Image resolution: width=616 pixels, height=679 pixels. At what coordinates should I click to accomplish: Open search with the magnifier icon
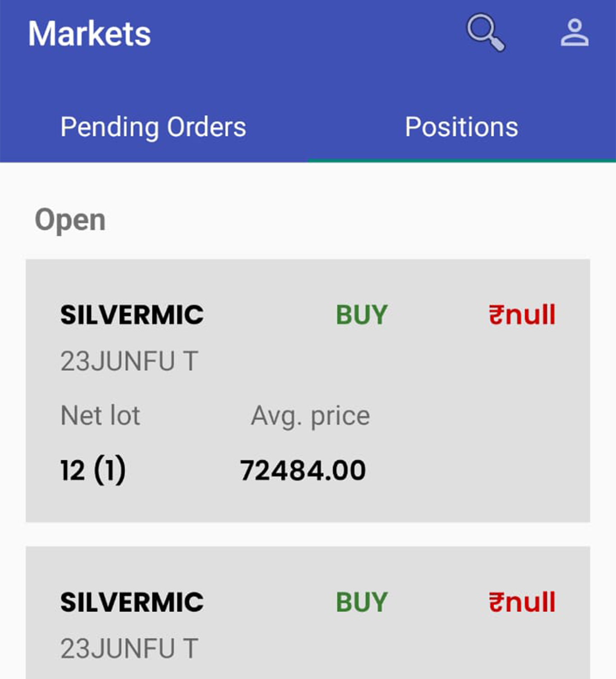pos(486,32)
